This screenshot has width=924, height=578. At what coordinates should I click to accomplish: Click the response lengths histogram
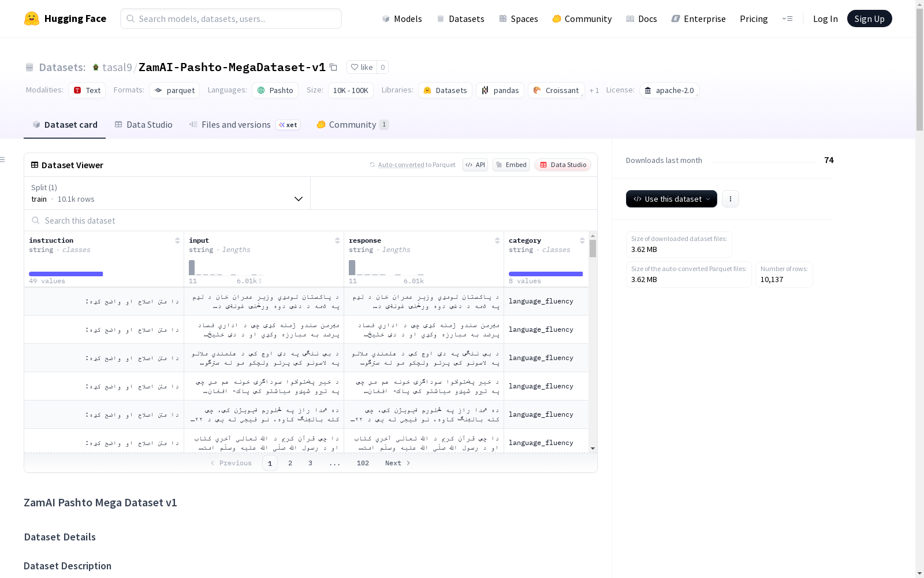(386, 268)
